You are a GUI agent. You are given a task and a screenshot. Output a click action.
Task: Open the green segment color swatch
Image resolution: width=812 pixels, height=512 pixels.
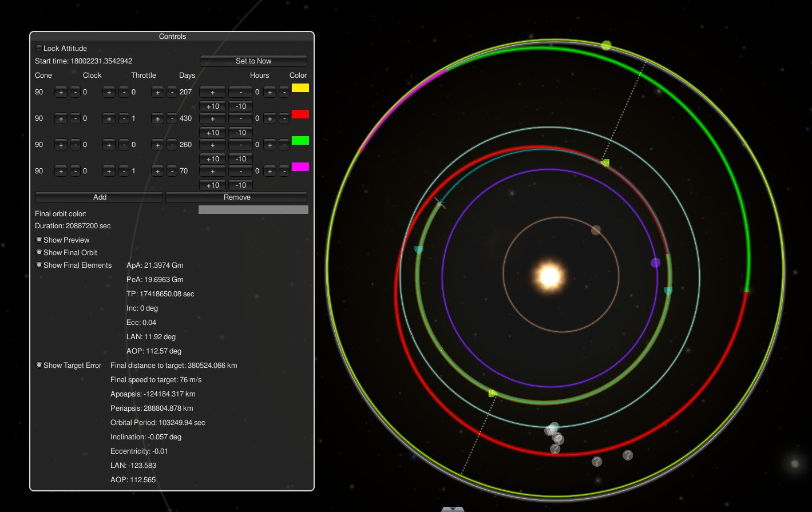coord(300,141)
